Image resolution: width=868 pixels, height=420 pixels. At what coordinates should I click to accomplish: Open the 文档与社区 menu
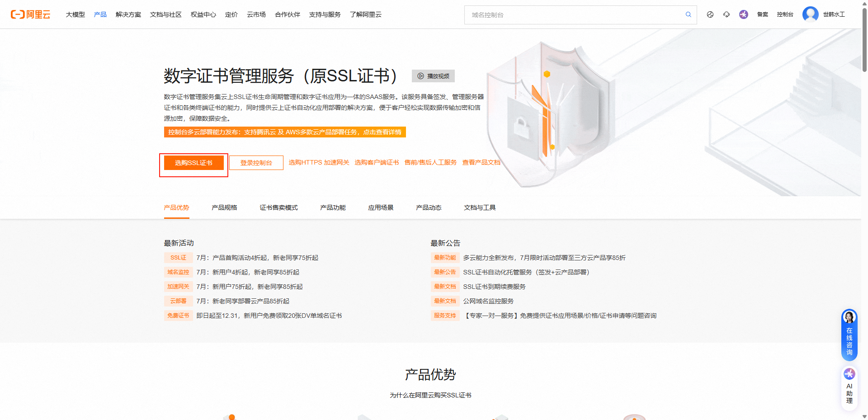point(166,14)
